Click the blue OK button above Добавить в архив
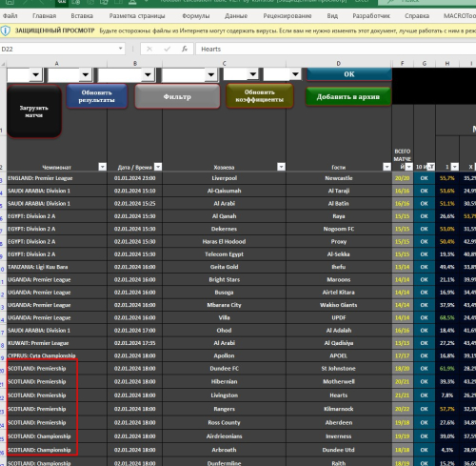The image size is (476, 466). click(x=348, y=74)
